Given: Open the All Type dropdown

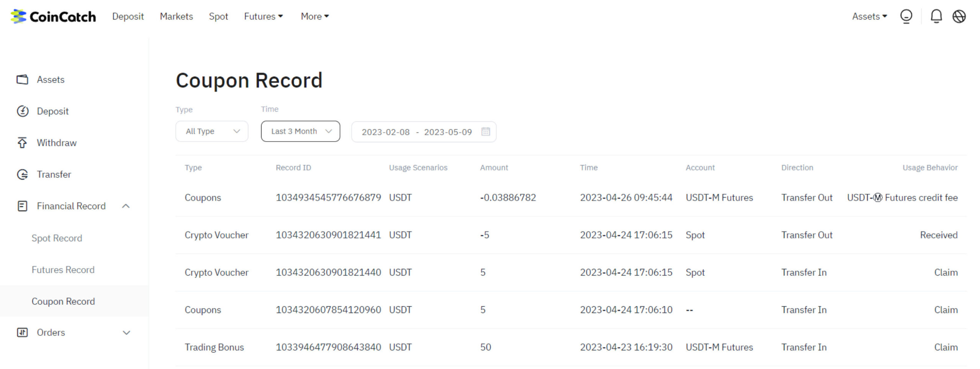Looking at the screenshot, I should pyautogui.click(x=212, y=132).
